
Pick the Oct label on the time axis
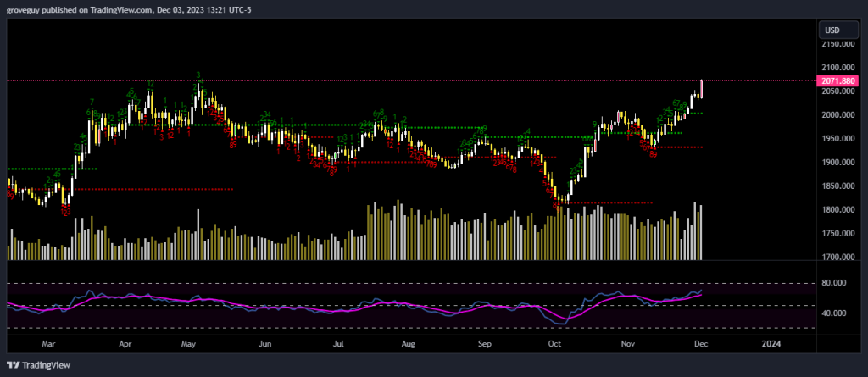tap(555, 344)
